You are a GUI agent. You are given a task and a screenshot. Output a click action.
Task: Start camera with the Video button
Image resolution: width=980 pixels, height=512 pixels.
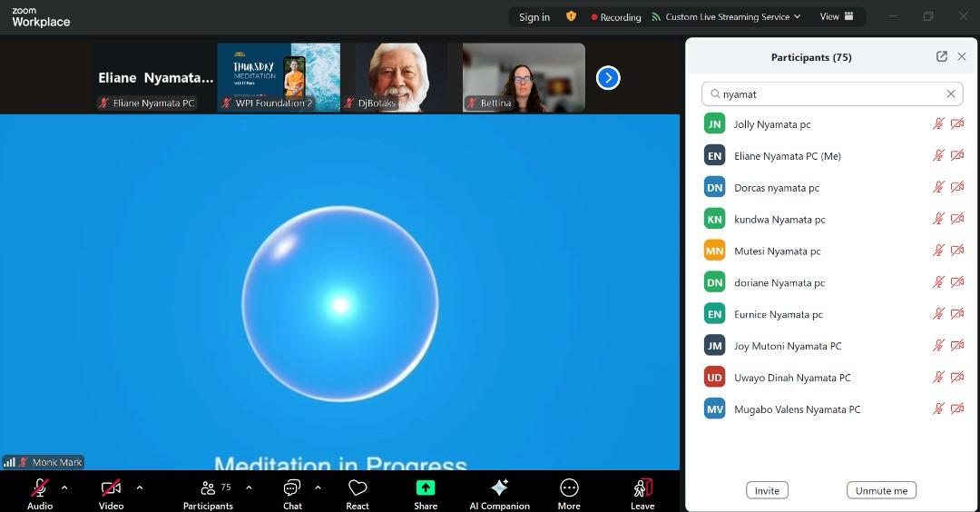click(111, 488)
